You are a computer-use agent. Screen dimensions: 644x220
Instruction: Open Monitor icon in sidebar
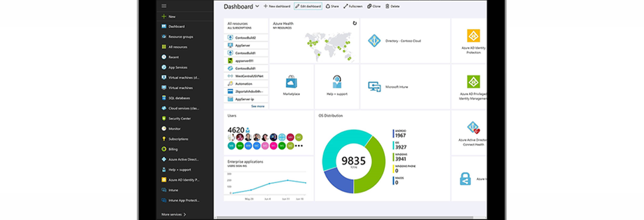[164, 129]
